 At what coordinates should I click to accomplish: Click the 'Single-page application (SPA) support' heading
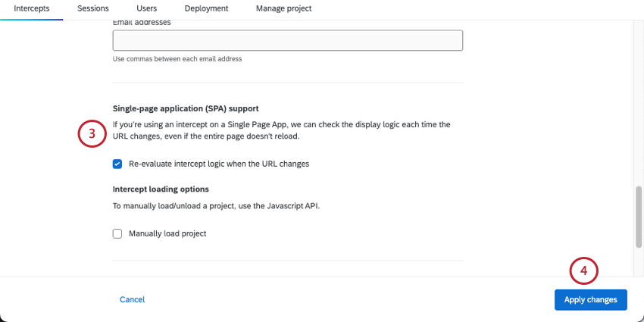191,108
